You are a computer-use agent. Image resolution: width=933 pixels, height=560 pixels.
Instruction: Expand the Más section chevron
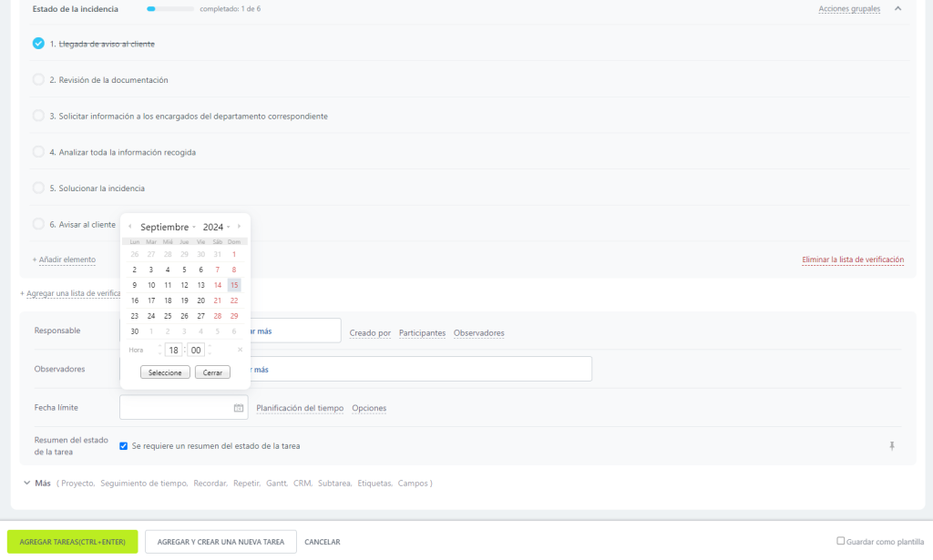tap(26, 483)
